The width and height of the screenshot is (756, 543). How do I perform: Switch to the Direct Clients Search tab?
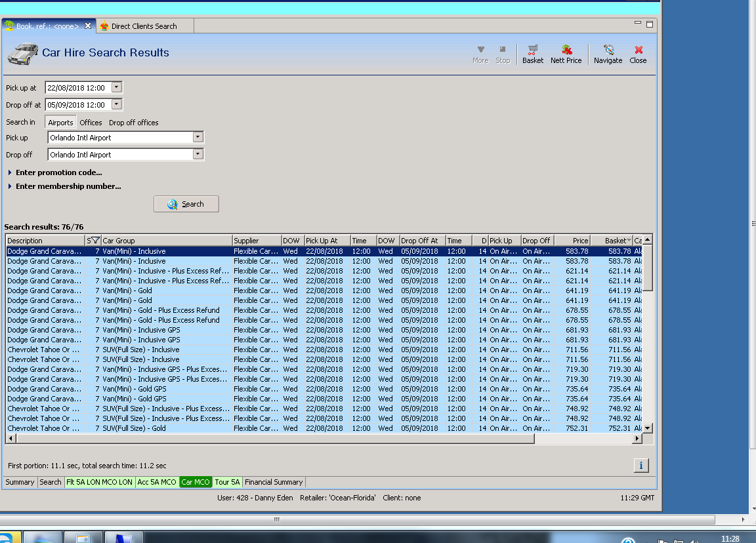pos(144,26)
